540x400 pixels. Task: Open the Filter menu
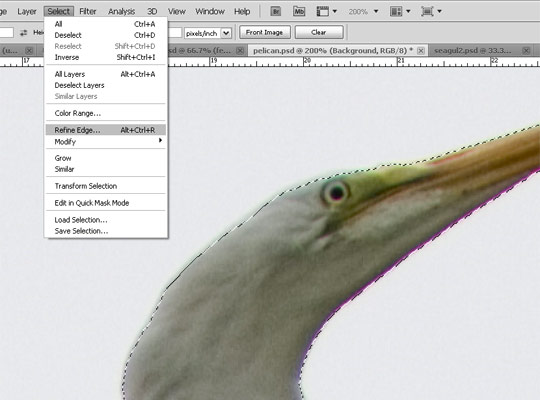tap(87, 11)
